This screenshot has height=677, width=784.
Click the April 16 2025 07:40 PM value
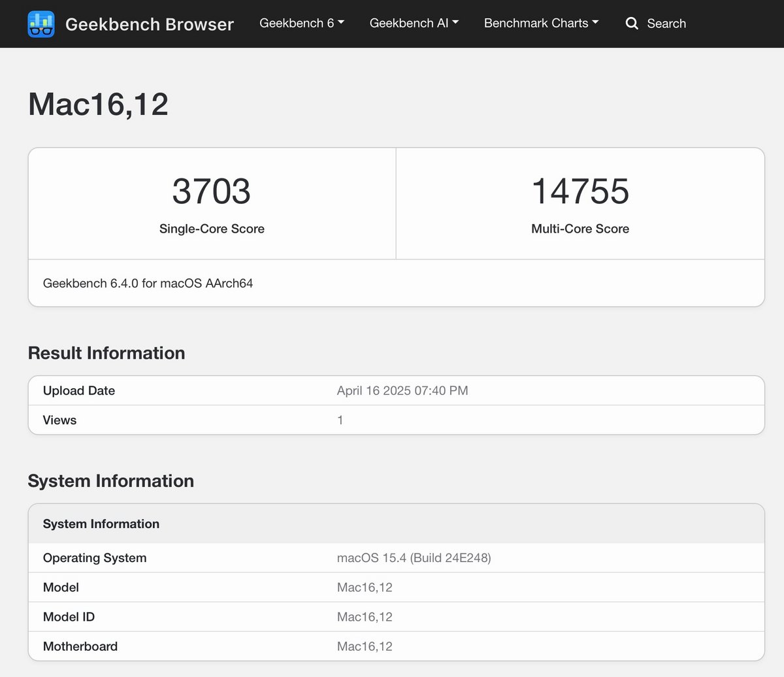402,391
